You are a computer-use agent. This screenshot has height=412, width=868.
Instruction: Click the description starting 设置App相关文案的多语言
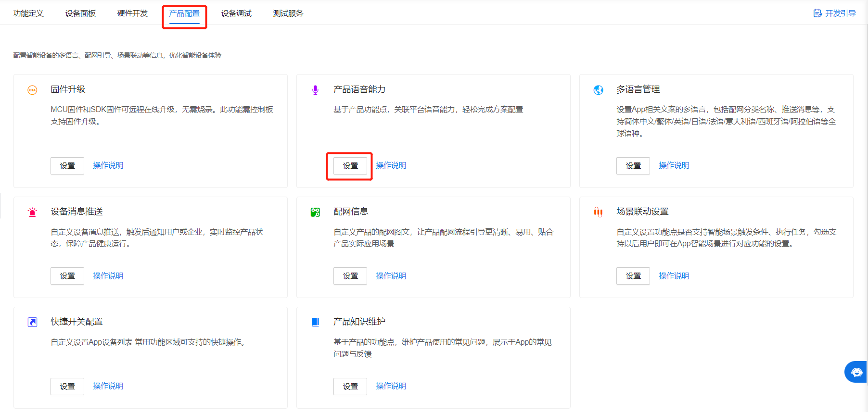point(727,121)
